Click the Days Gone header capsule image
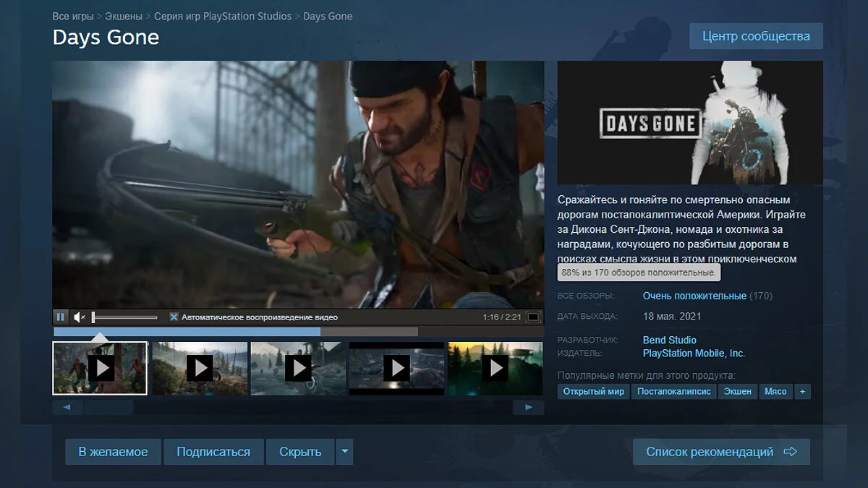Screen dimensions: 868x488 pos(690,122)
